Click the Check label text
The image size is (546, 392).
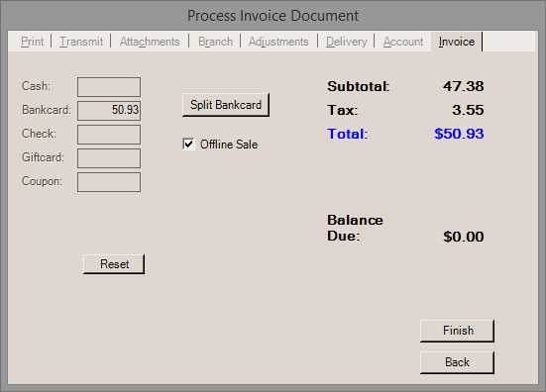coord(39,134)
